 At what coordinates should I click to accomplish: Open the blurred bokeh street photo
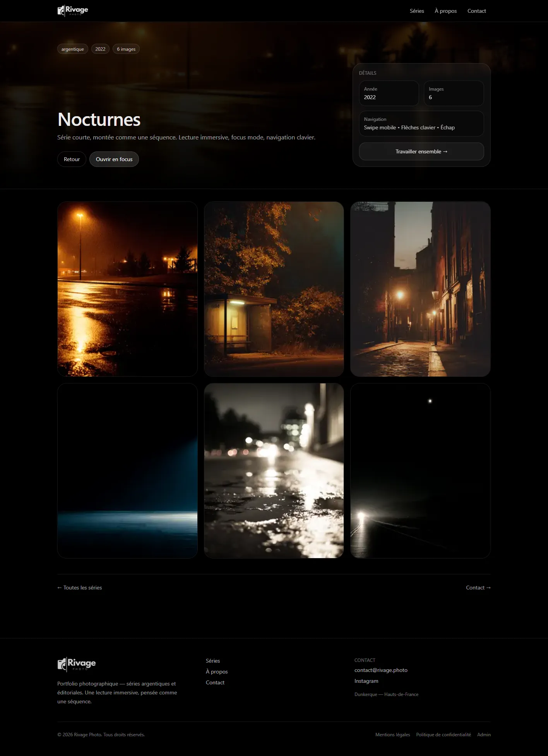coord(274,471)
